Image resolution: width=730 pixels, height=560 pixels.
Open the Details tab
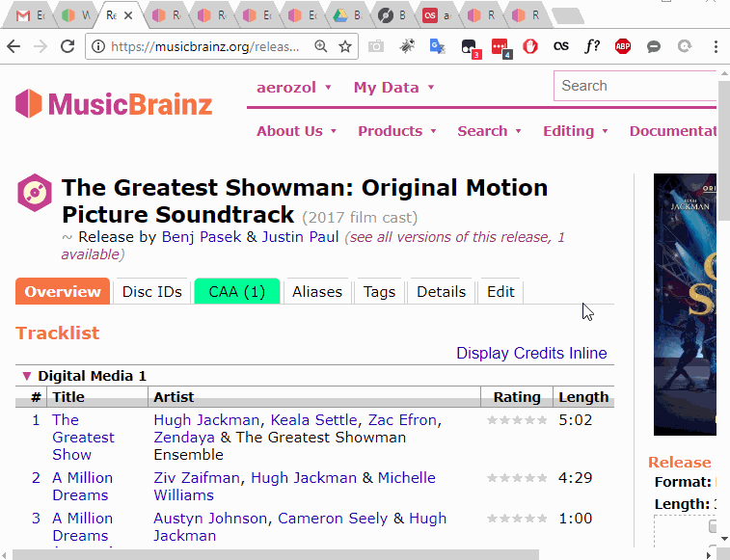point(441,291)
